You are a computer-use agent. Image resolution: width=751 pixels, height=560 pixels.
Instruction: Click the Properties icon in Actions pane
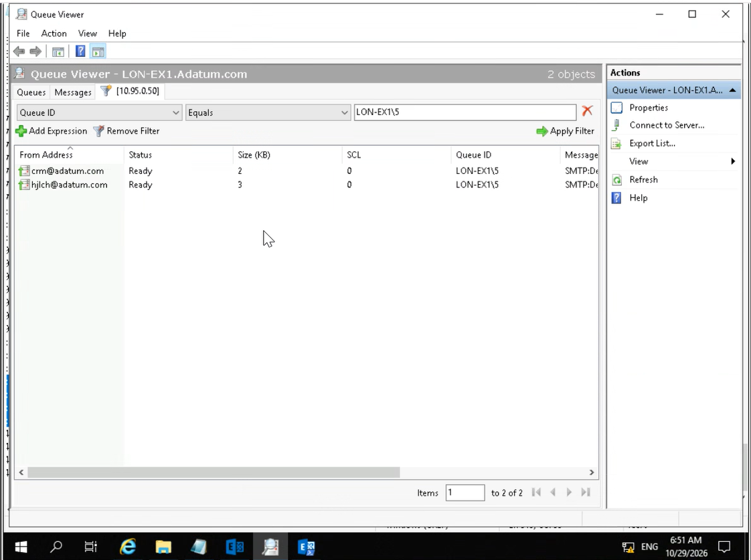[617, 108]
